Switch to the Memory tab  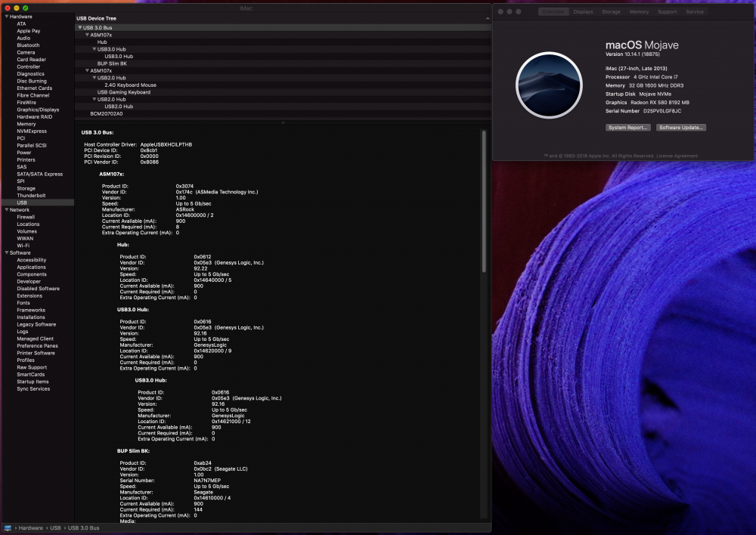tap(639, 11)
